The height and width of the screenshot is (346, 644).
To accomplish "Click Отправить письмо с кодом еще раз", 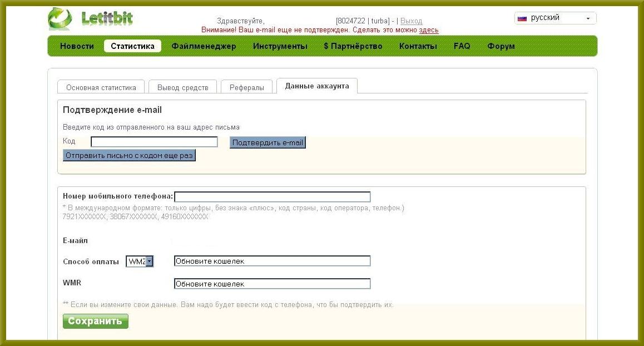I will point(129,156).
